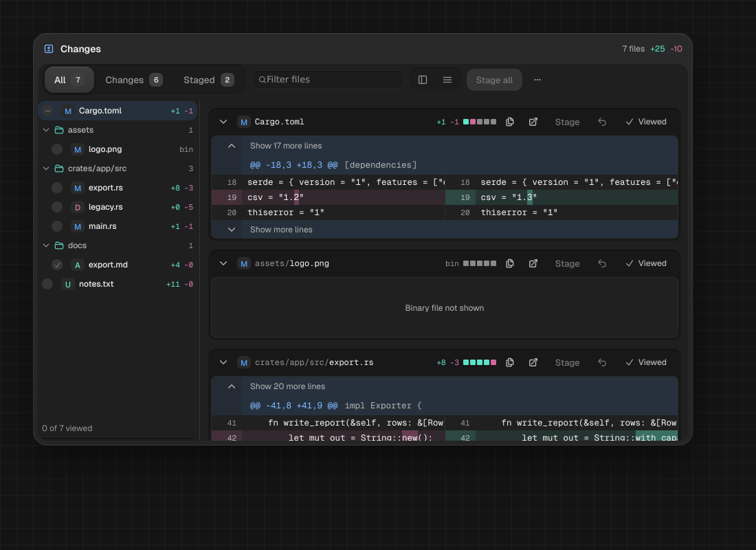Open the more options ellipsis menu
The height and width of the screenshot is (550, 756).
pos(537,80)
